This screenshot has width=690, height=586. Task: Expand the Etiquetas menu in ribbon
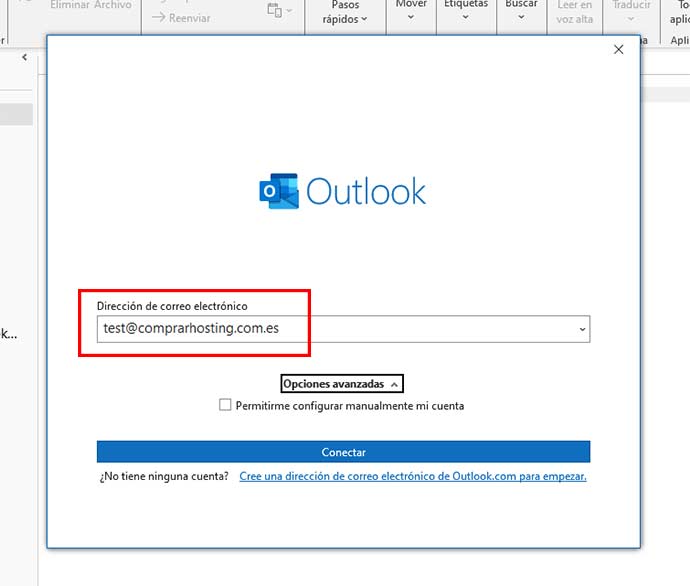pos(466,11)
